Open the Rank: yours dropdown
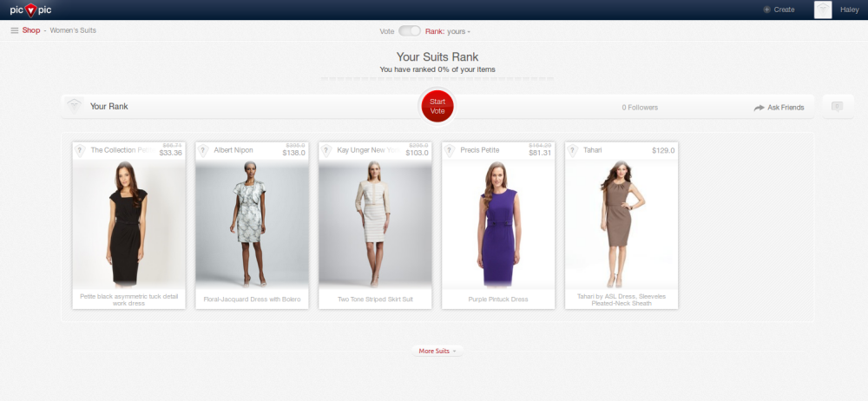Viewport: 868px width, 401px height. 448,31
